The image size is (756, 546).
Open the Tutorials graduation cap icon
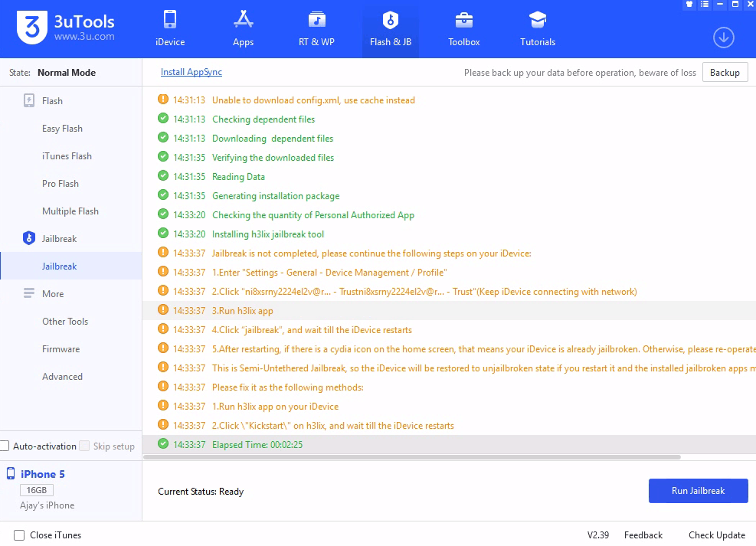click(538, 20)
